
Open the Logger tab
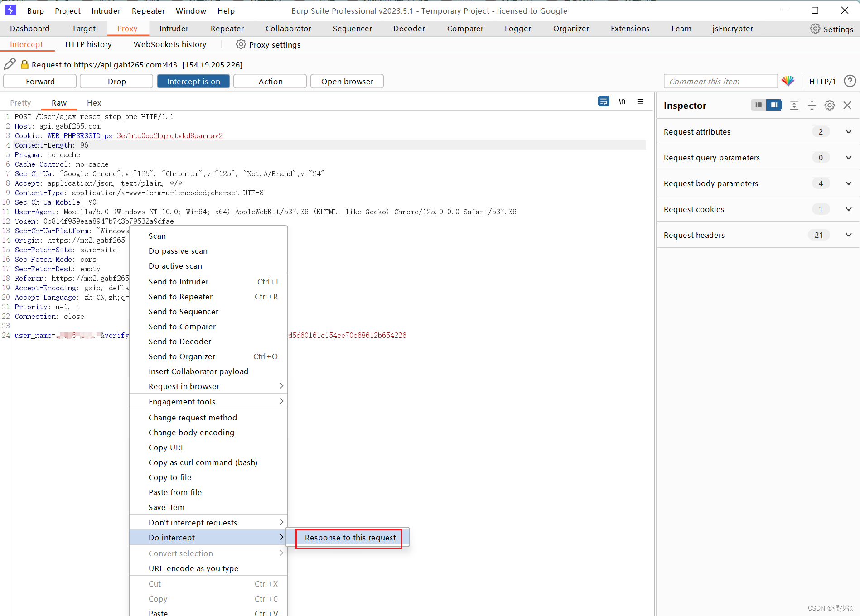tap(517, 29)
